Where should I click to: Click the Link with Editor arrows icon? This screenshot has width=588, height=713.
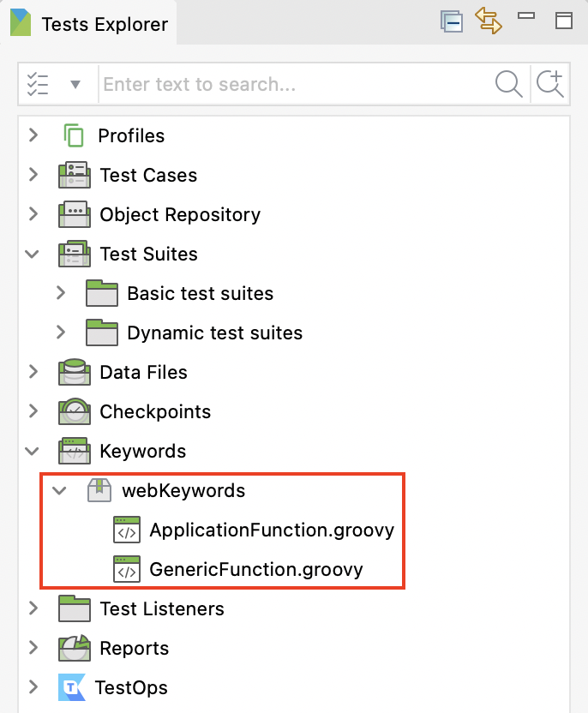coord(489,21)
